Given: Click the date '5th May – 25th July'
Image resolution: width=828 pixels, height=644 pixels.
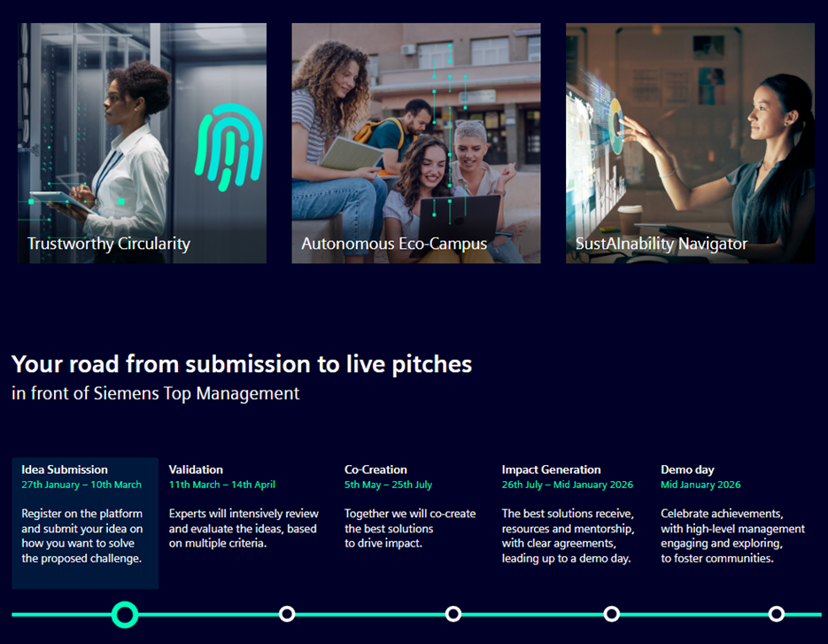Looking at the screenshot, I should [x=388, y=485].
